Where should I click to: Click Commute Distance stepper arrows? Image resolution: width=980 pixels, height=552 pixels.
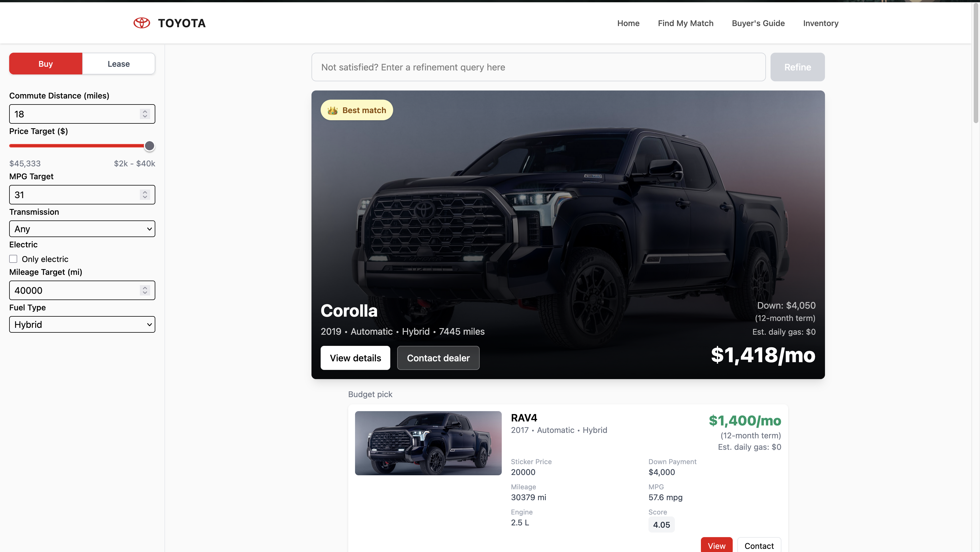(145, 114)
